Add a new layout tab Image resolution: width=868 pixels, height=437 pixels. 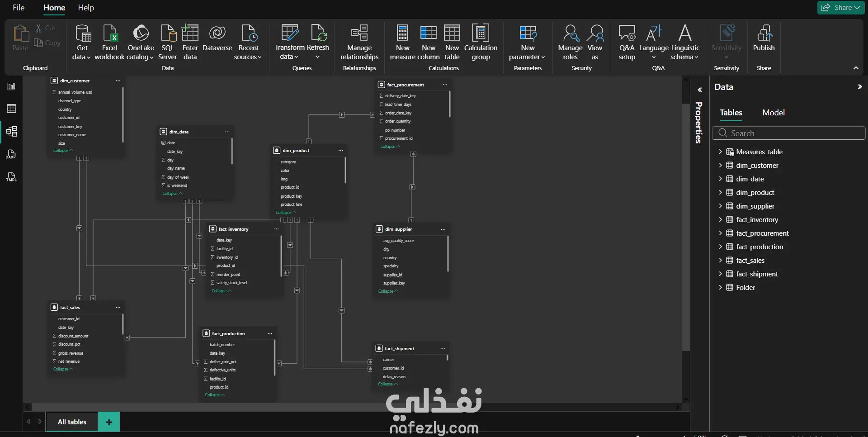[109, 422]
